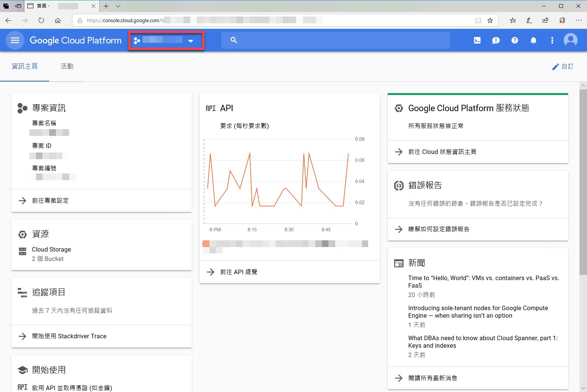Click the 專案資訊 card title

click(x=49, y=108)
